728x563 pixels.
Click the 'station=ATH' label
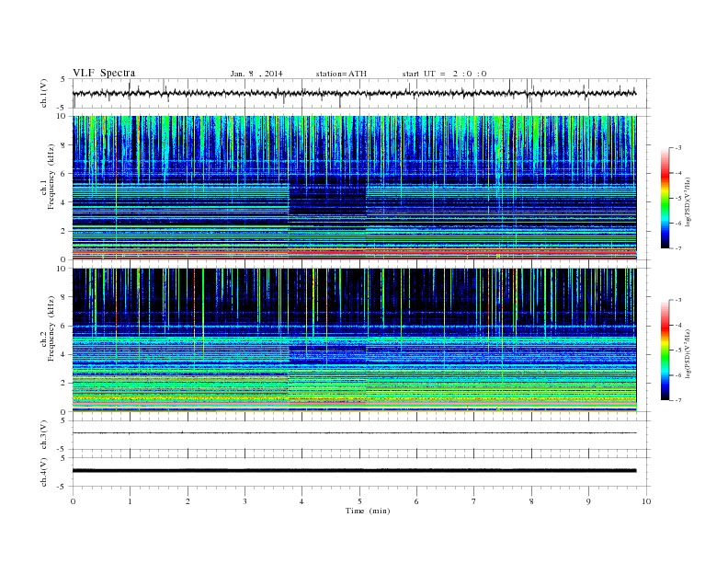pos(341,74)
